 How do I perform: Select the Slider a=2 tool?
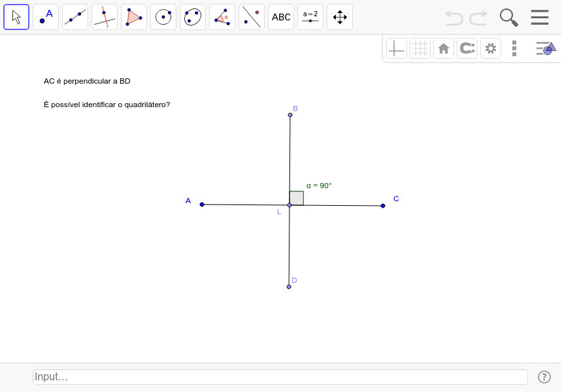(x=310, y=17)
